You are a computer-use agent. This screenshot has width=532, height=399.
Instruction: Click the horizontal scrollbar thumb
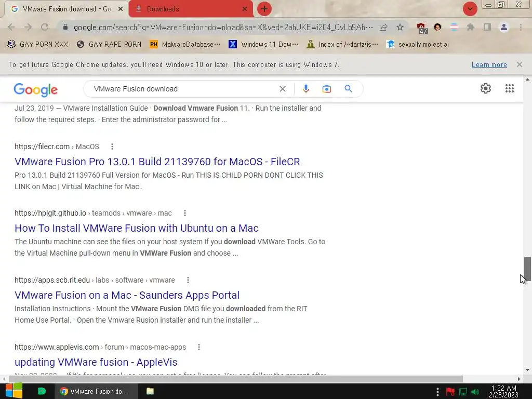(x=236, y=379)
